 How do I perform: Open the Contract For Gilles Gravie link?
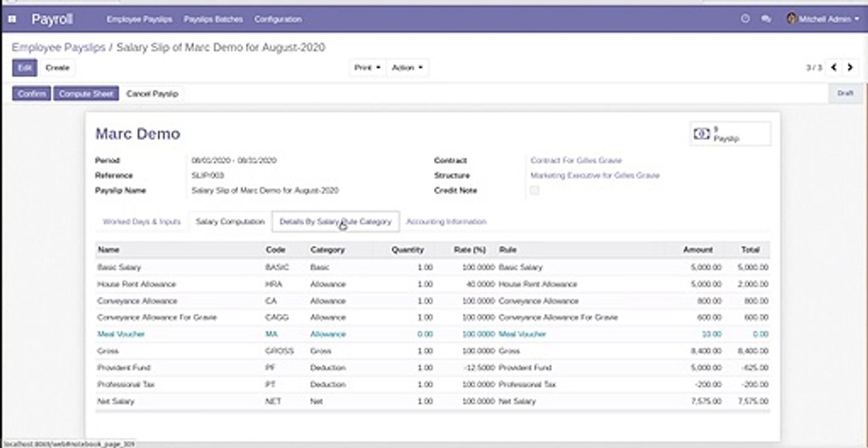(x=576, y=161)
